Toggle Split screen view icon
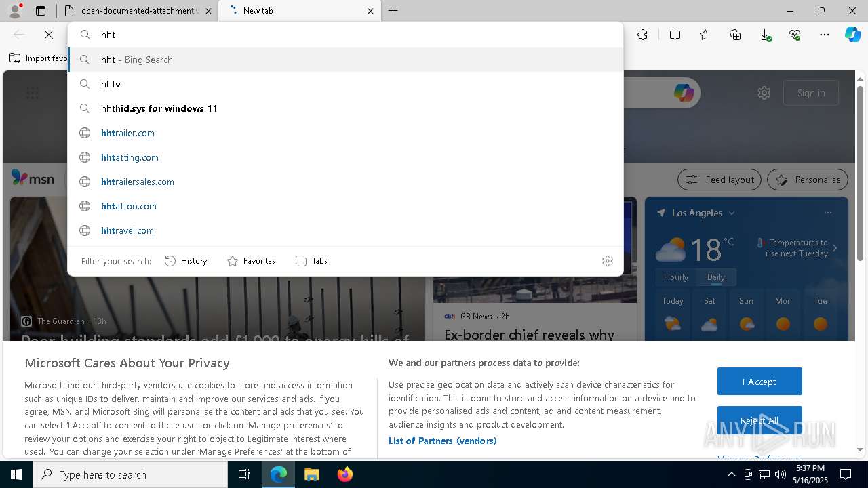The height and width of the screenshot is (488, 868). point(675,35)
